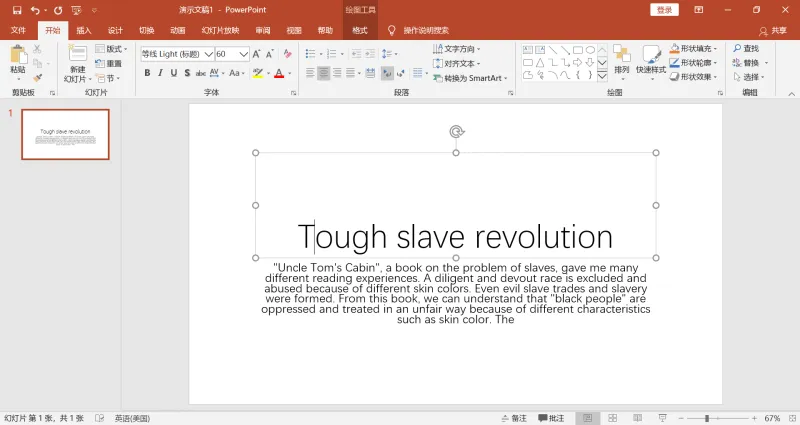Toggle Align Left paragraph alignment
800x425 pixels.
pyautogui.click(x=310, y=73)
